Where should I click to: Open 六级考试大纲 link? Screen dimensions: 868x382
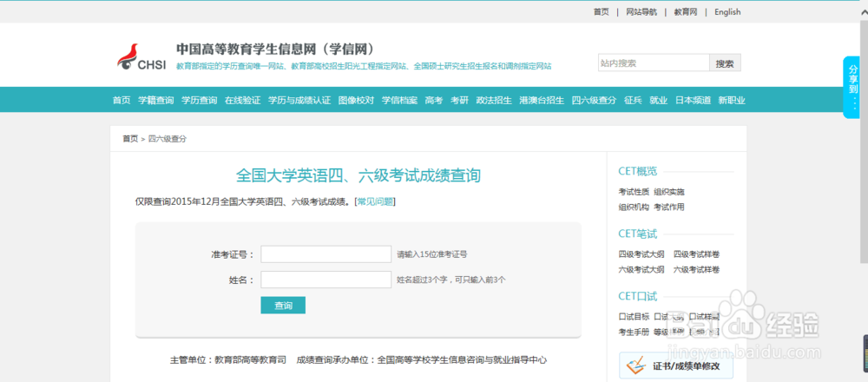tap(641, 270)
